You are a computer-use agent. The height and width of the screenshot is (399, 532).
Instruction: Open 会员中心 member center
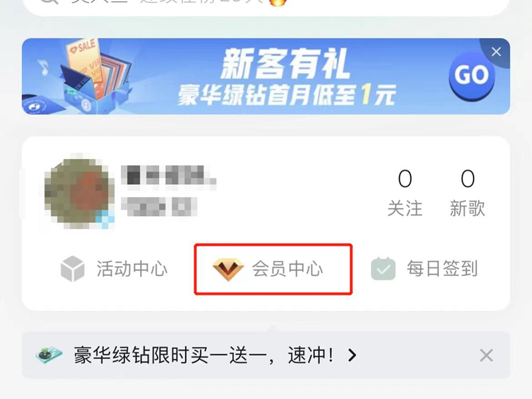tap(273, 269)
